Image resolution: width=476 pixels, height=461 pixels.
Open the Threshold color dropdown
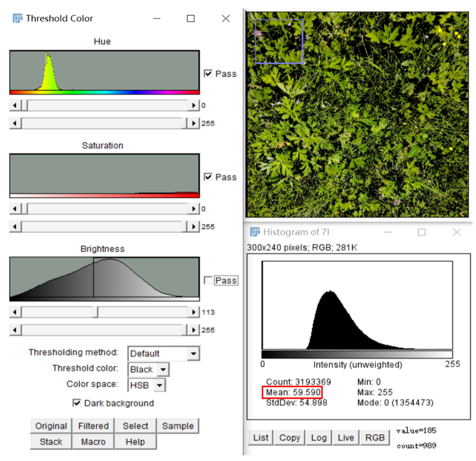[163, 369]
